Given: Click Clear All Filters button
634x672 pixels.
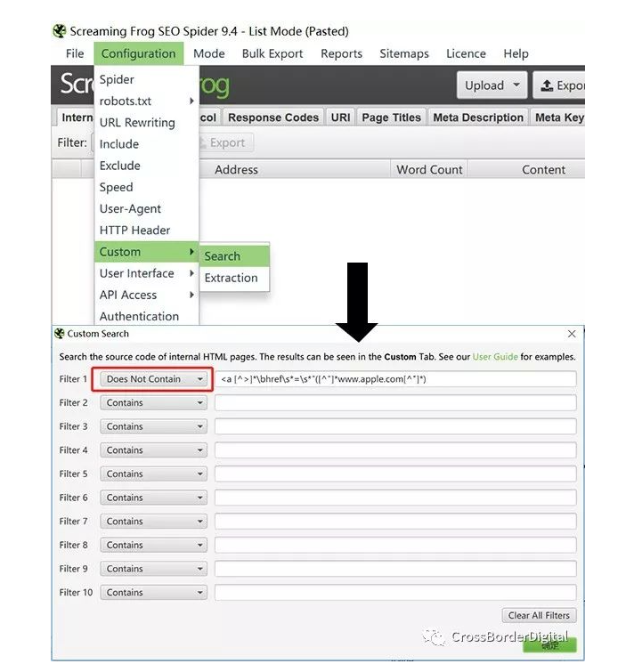Looking at the screenshot, I should 539,615.
